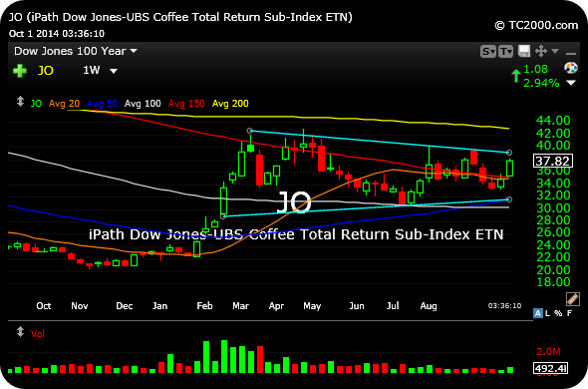This screenshot has height=389, width=588.
Task: Select the Avg 200 moving average legend
Action: 230,104
